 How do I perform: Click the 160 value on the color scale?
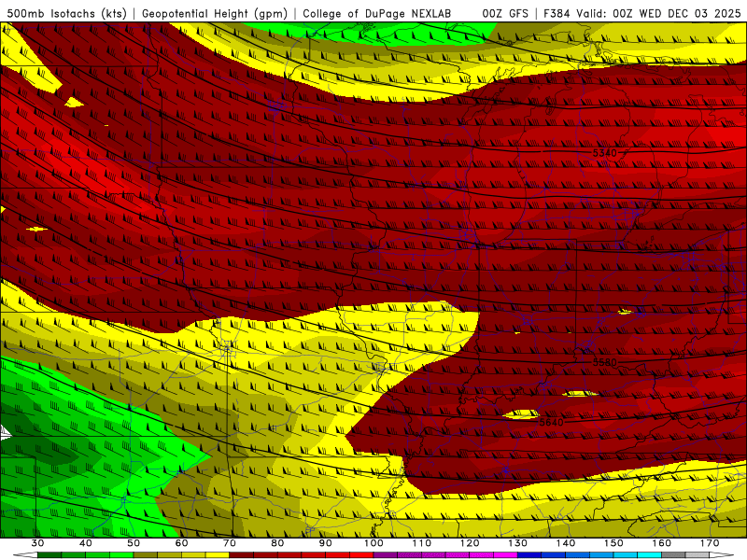click(x=662, y=543)
